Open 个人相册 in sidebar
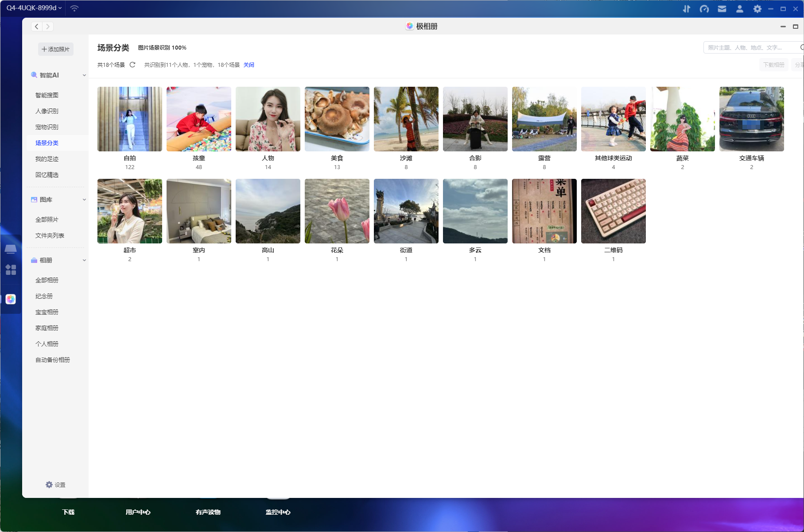This screenshot has height=532, width=804. [47, 344]
